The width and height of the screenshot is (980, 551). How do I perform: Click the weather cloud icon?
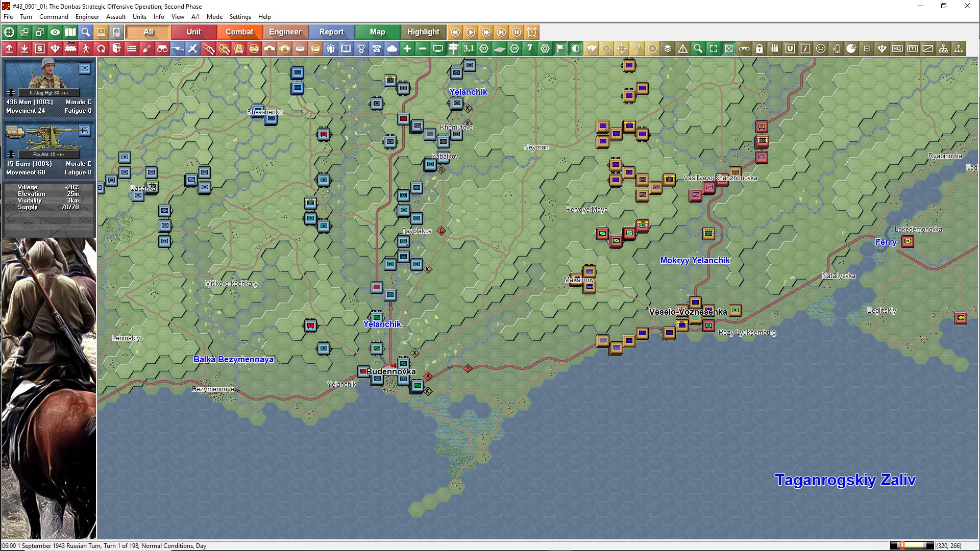pos(392,49)
